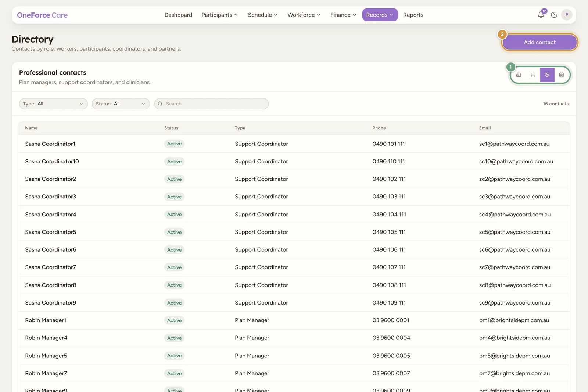Open the Type filter dropdown
This screenshot has width=588, height=392.
click(x=53, y=104)
